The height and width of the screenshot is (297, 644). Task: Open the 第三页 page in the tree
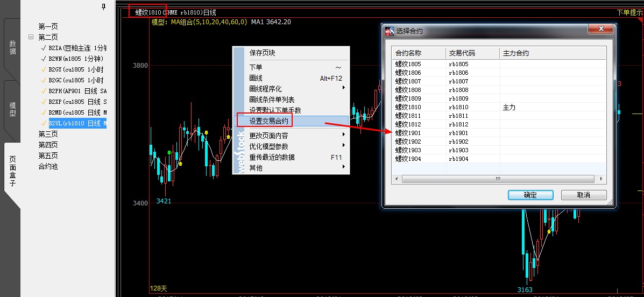(48, 134)
